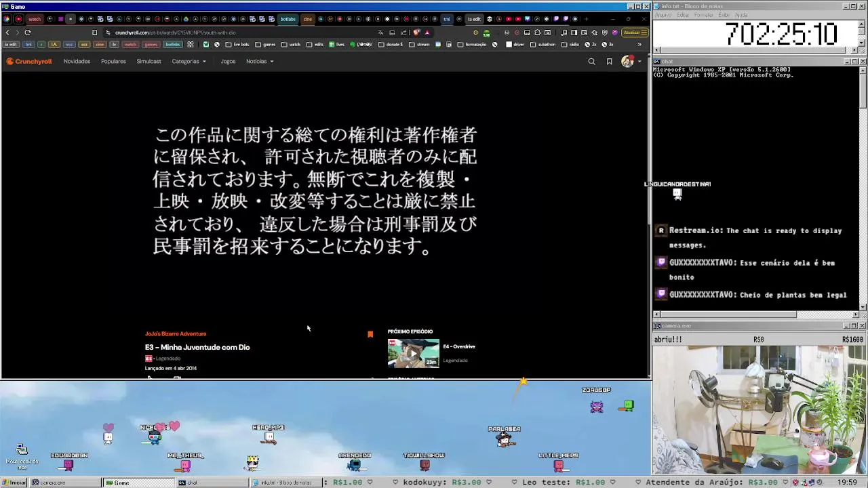
Task: Click the Brave shields lion icon
Action: [x=416, y=33]
